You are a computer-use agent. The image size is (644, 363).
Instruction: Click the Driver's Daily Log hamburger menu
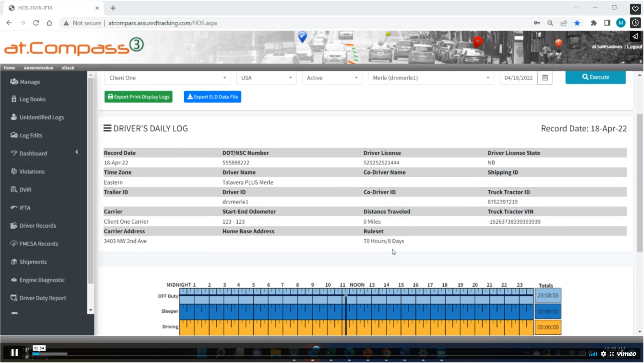(107, 128)
